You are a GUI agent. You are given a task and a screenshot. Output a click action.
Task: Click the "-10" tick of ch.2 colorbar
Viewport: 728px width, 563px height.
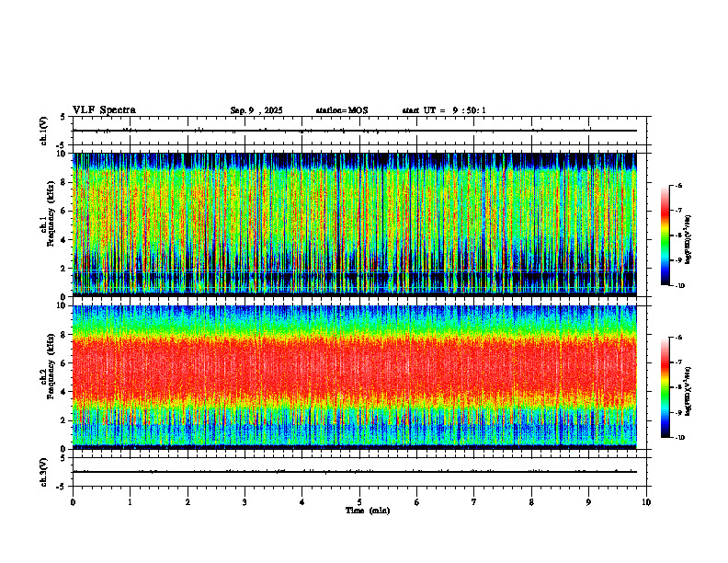coord(679,438)
